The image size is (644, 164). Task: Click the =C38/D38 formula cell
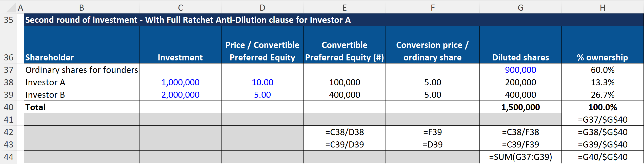(x=345, y=132)
